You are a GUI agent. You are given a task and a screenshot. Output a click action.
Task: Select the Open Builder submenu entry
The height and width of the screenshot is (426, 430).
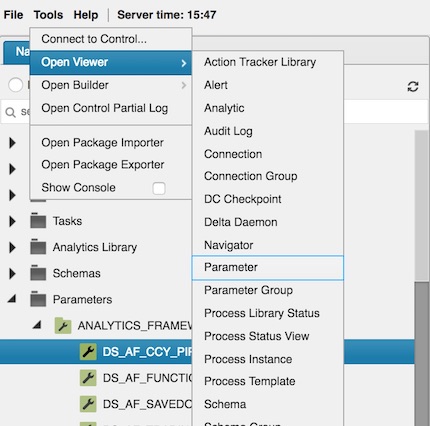[x=111, y=85]
